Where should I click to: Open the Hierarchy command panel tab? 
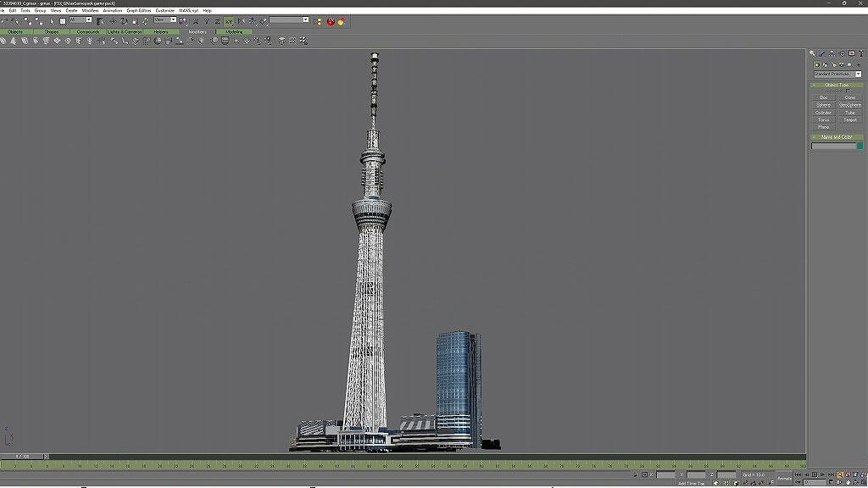(832, 53)
